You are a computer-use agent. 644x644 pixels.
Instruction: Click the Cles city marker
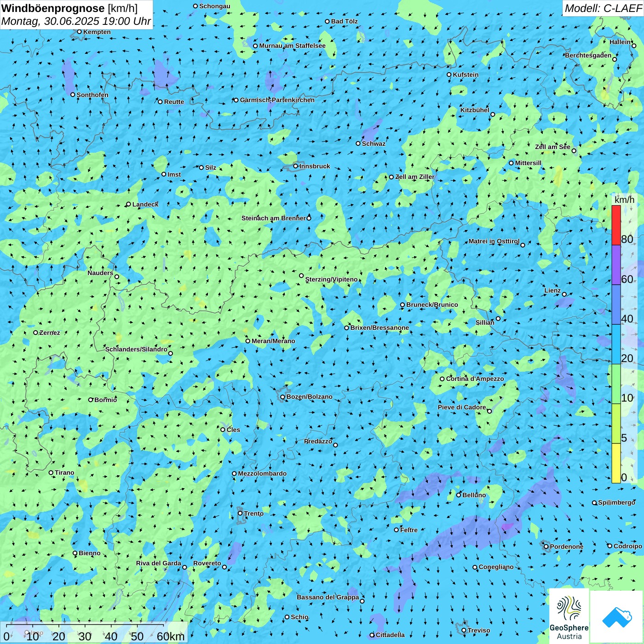(223, 430)
